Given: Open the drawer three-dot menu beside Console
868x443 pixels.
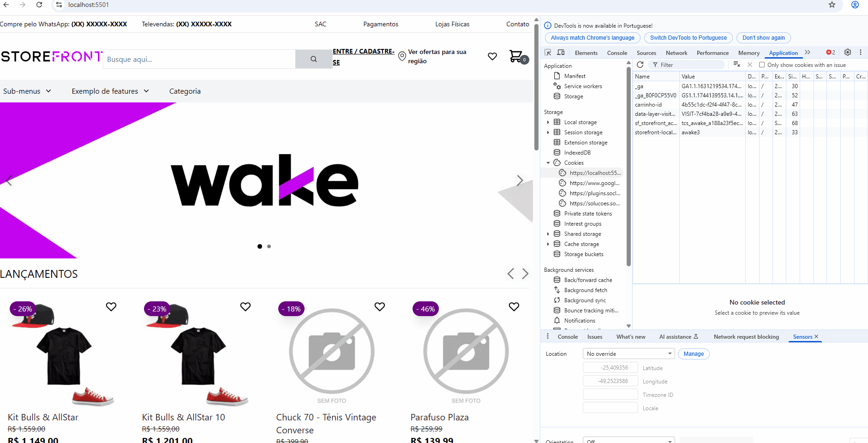Looking at the screenshot, I should click(x=548, y=336).
